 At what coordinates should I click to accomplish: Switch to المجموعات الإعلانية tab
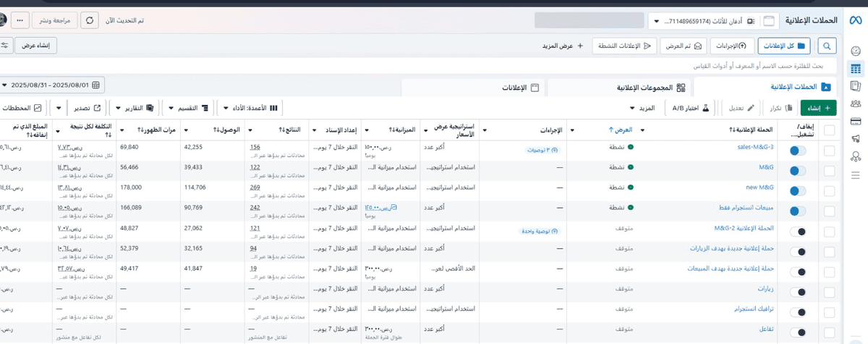click(x=619, y=88)
